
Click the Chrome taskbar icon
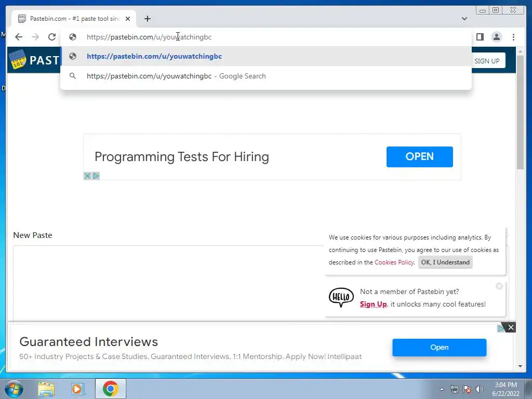tap(111, 389)
